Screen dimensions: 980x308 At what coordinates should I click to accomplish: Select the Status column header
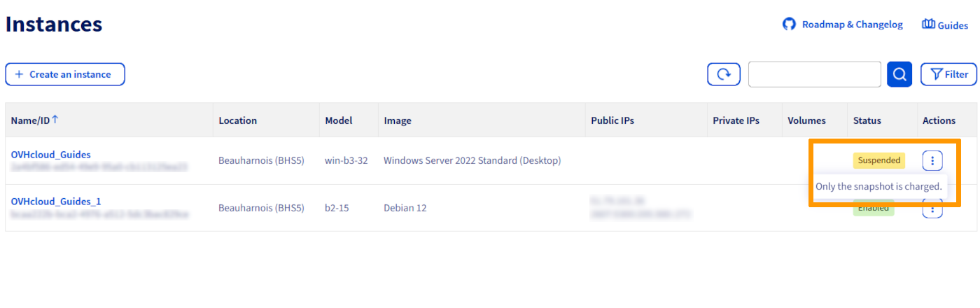[867, 120]
